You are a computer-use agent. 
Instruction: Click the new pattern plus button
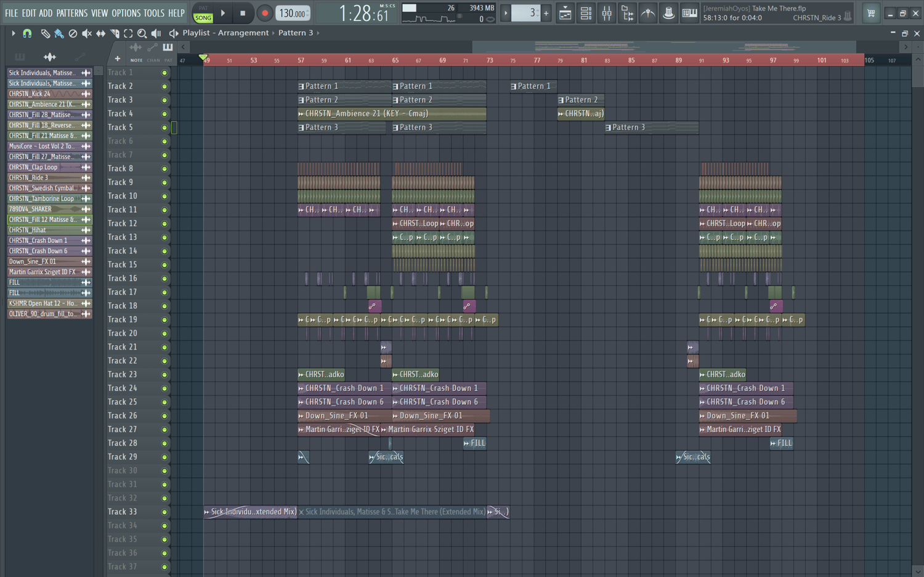point(546,13)
